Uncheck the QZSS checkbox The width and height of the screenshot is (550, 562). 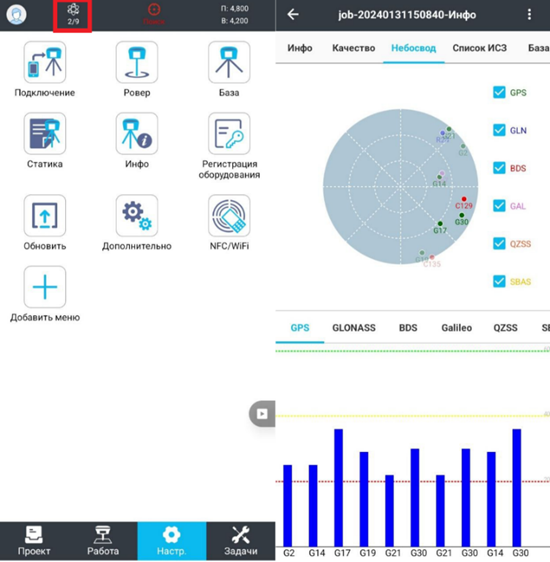point(499,244)
